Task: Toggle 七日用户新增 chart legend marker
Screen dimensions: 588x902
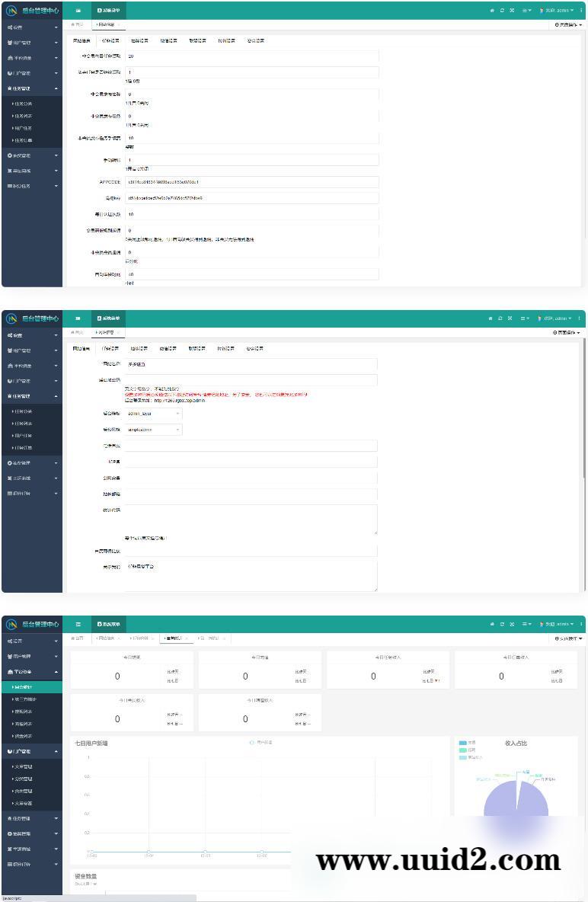Action: tap(252, 743)
